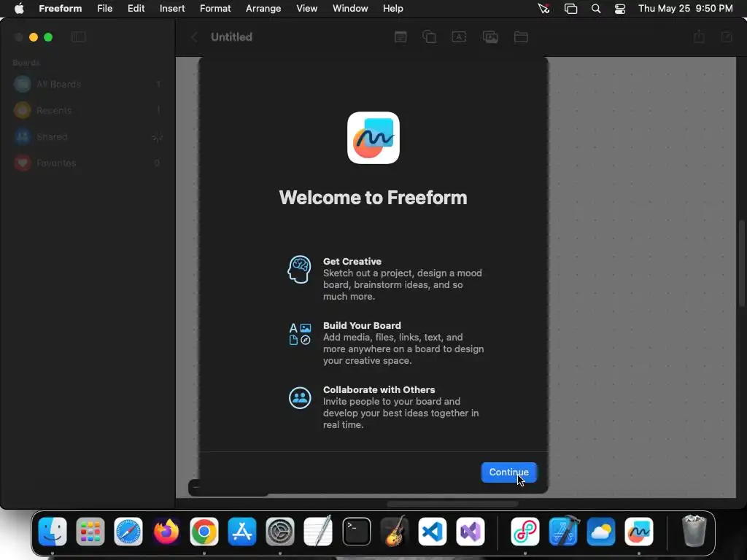
Task: Open System Settings from the Dock
Action: (x=280, y=532)
